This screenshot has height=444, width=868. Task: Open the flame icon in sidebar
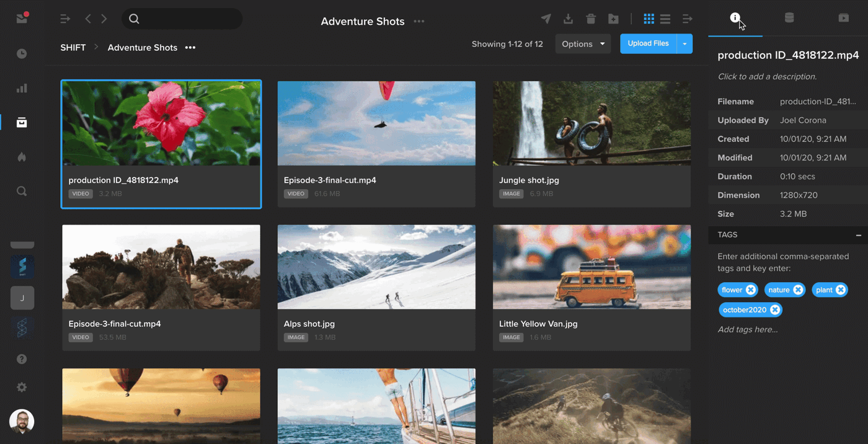22,157
